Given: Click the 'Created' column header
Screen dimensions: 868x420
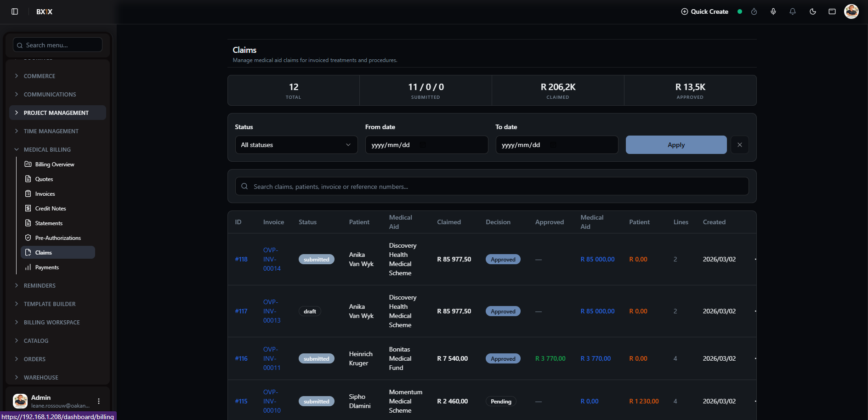Looking at the screenshot, I should click(x=714, y=222).
